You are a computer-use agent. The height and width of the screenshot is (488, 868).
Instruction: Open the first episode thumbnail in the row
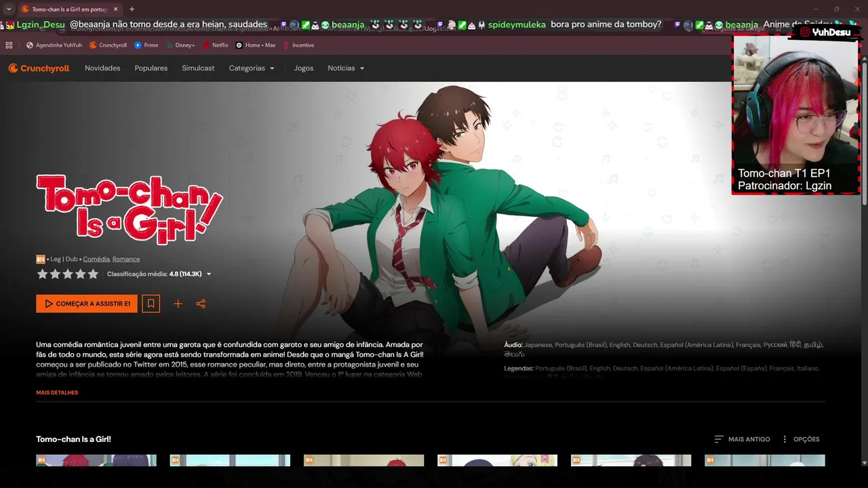[x=96, y=461]
